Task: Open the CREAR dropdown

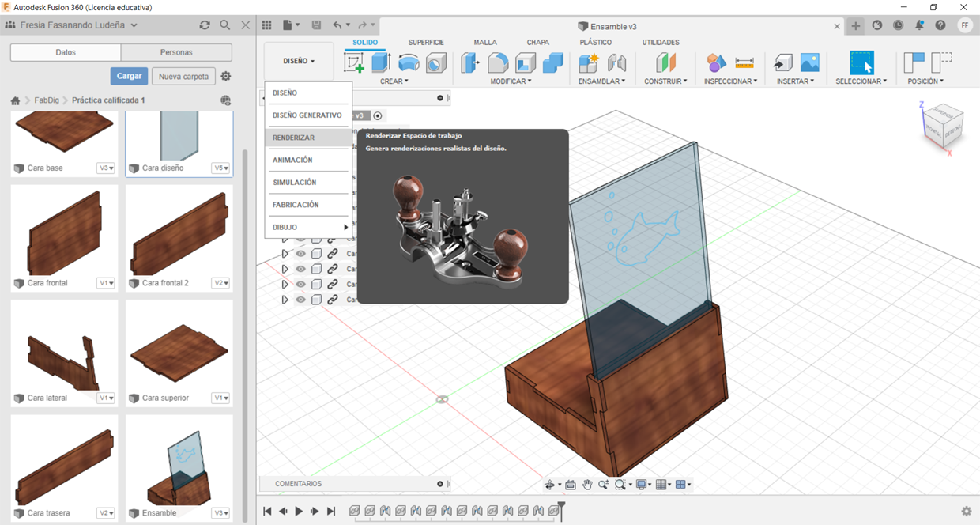Action: point(394,81)
